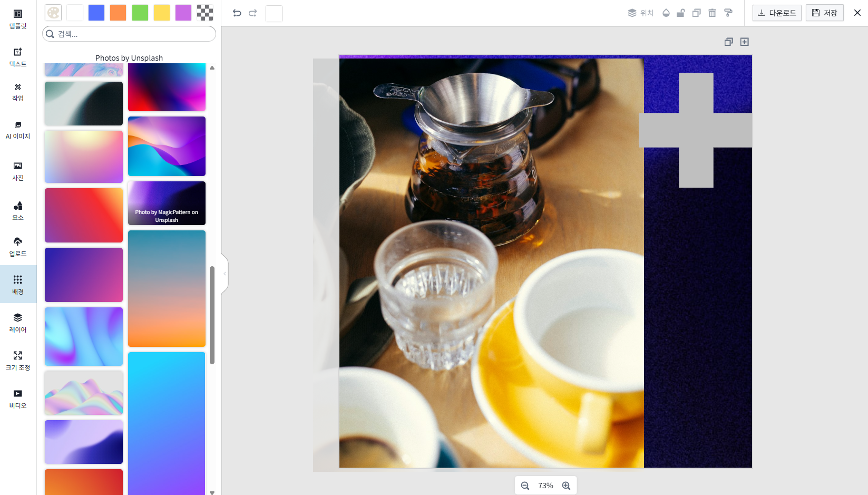
Task: Zoom in with the magnifier plus icon
Action: point(566,486)
